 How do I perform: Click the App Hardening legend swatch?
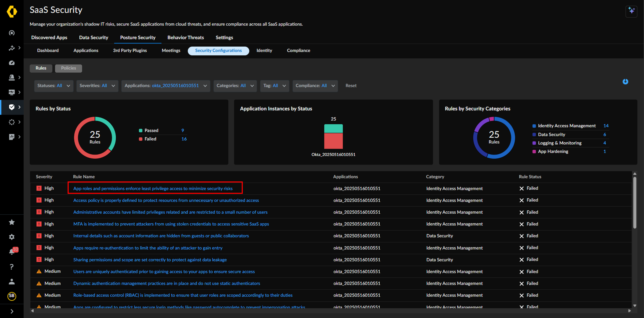[534, 152]
